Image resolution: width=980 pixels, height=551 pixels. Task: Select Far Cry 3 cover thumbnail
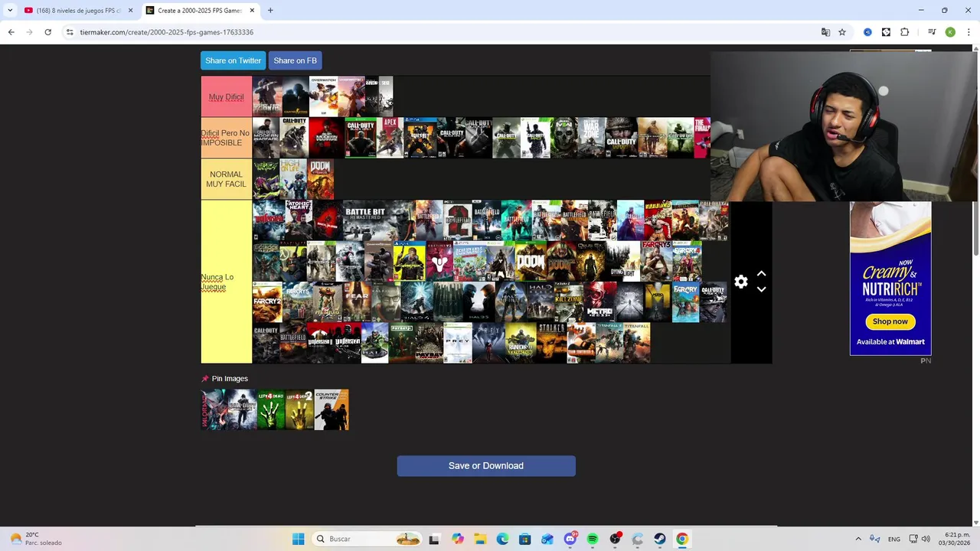point(656,262)
